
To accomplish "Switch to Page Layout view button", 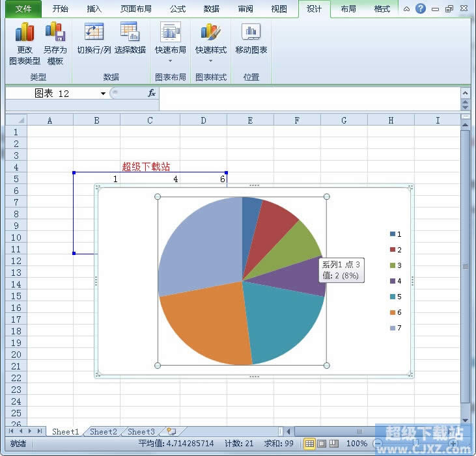I will [x=322, y=444].
